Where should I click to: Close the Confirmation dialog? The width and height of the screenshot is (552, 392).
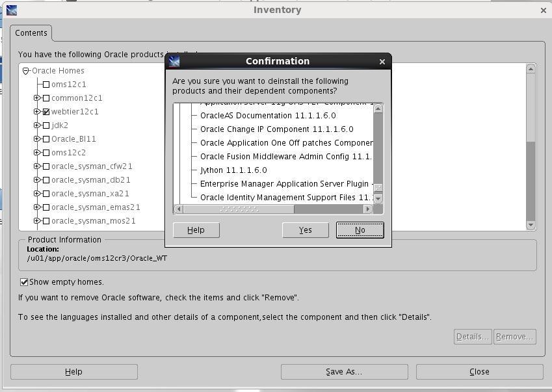(382, 62)
